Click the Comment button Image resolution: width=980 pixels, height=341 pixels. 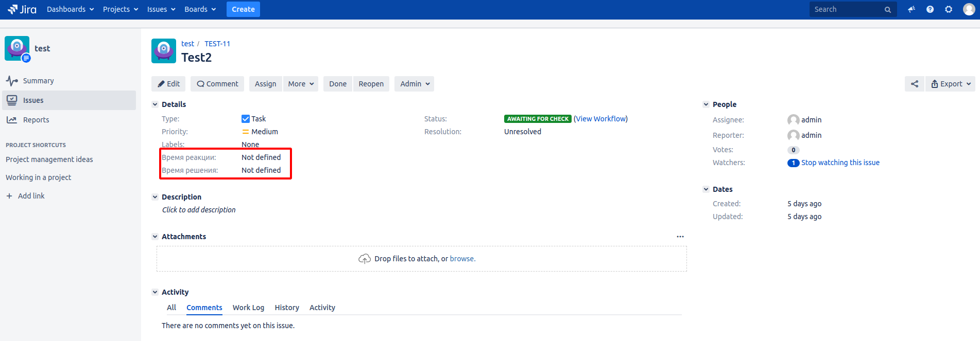coord(217,84)
